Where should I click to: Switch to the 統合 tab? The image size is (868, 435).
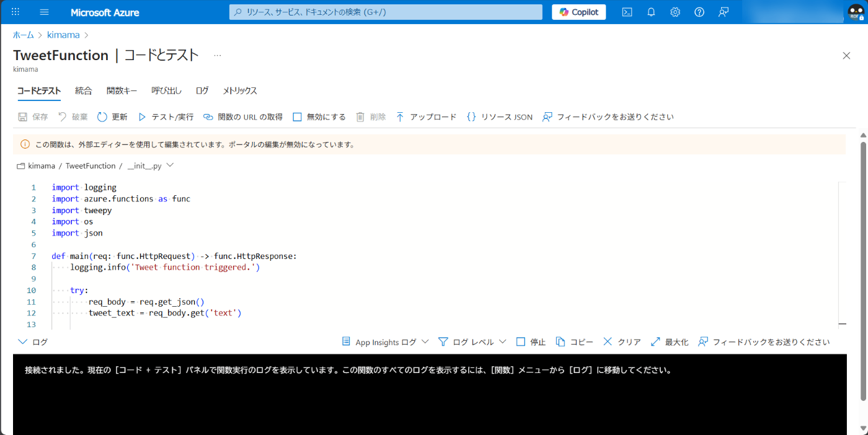click(84, 90)
